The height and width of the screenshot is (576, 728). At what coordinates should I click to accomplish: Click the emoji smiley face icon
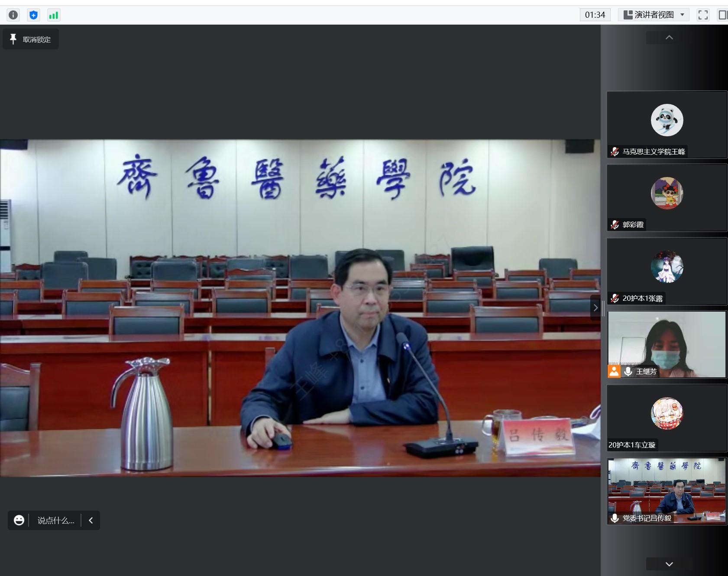point(19,520)
